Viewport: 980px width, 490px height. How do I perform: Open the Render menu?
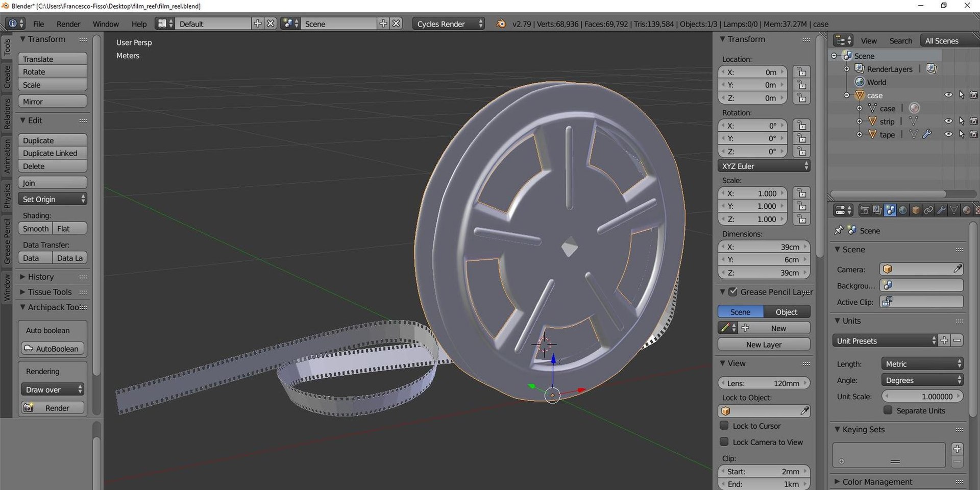68,23
